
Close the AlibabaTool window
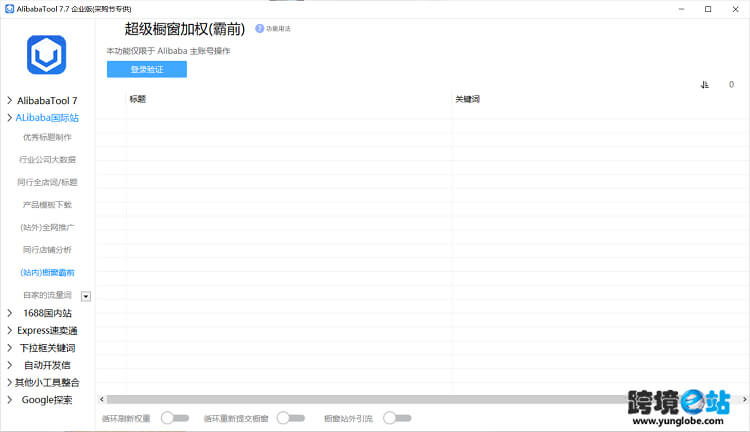point(735,9)
